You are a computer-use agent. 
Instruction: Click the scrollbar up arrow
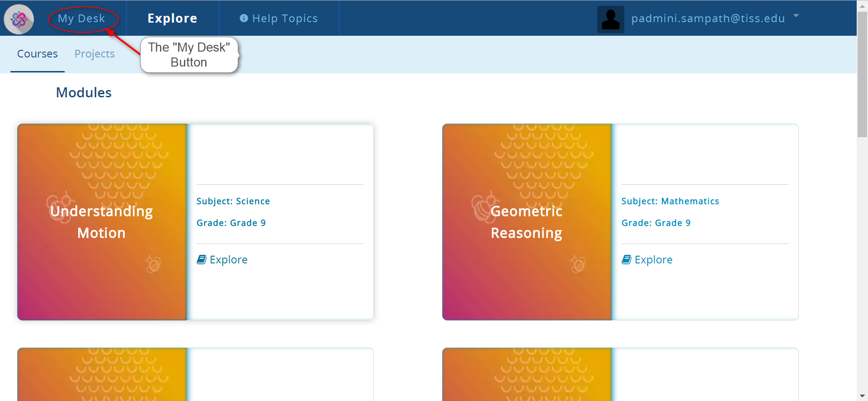(x=863, y=5)
